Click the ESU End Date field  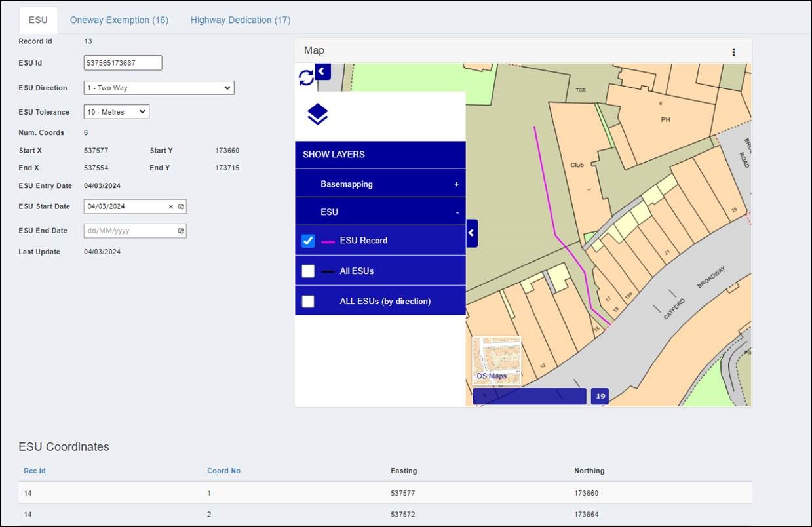coord(135,231)
